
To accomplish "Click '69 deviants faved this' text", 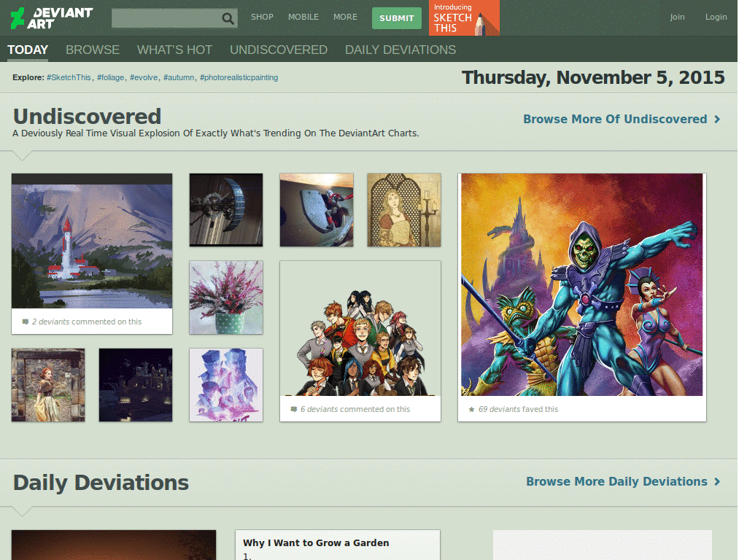I will [518, 409].
